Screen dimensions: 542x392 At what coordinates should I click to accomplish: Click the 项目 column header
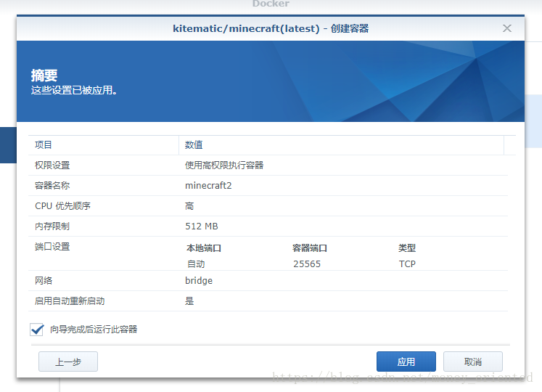click(103, 145)
